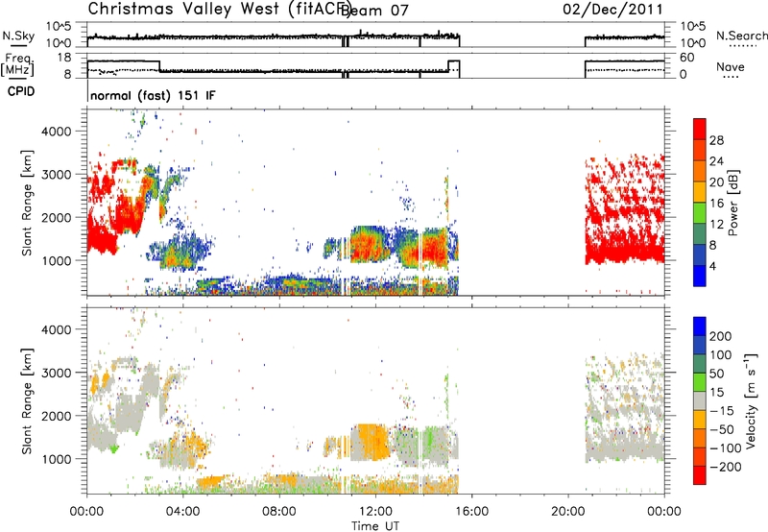Click the 'Time UT' axis label
The width and height of the screenshot is (768, 532).
(x=375, y=526)
